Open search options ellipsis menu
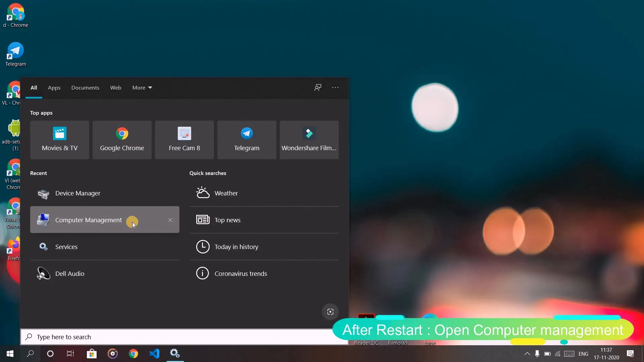 (335, 87)
